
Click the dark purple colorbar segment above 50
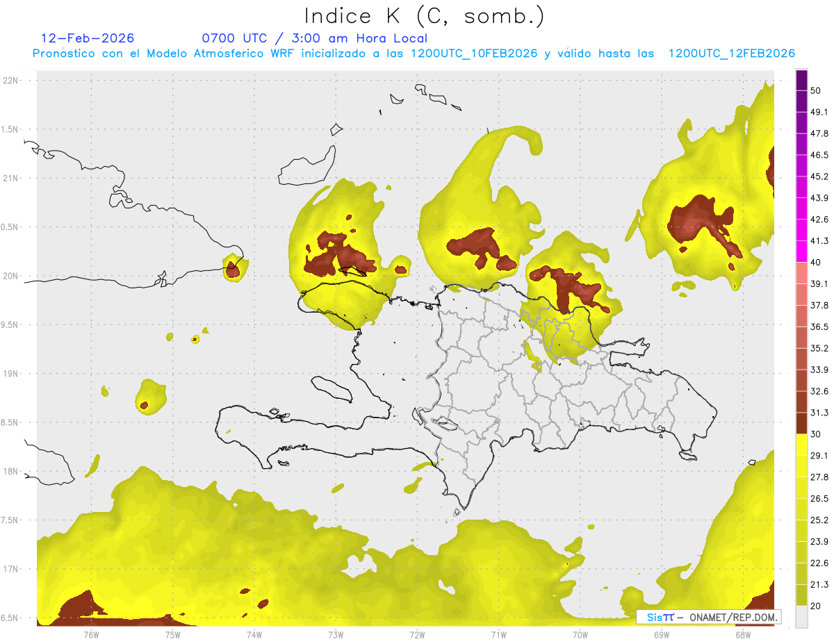click(x=802, y=80)
